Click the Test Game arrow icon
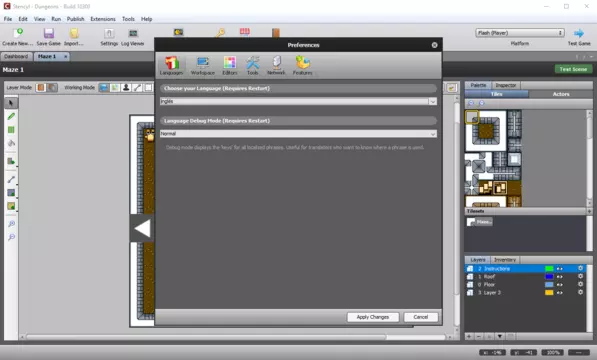The width and height of the screenshot is (597, 360). 579,33
